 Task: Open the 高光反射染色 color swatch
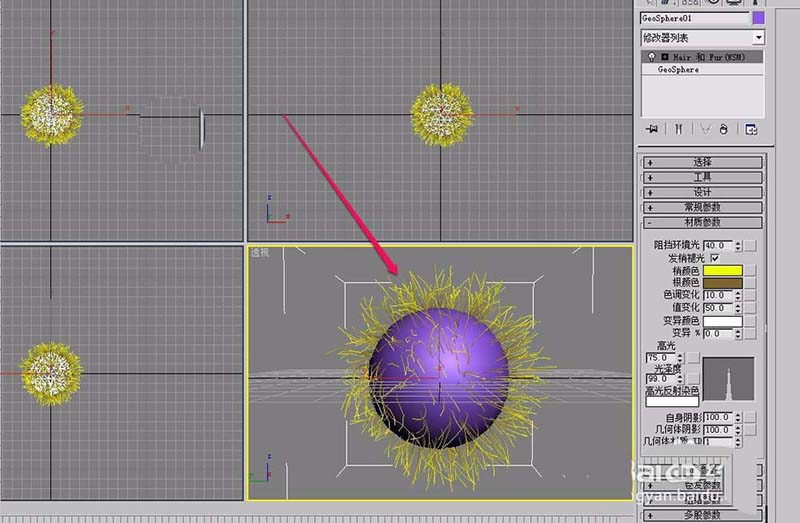672,402
